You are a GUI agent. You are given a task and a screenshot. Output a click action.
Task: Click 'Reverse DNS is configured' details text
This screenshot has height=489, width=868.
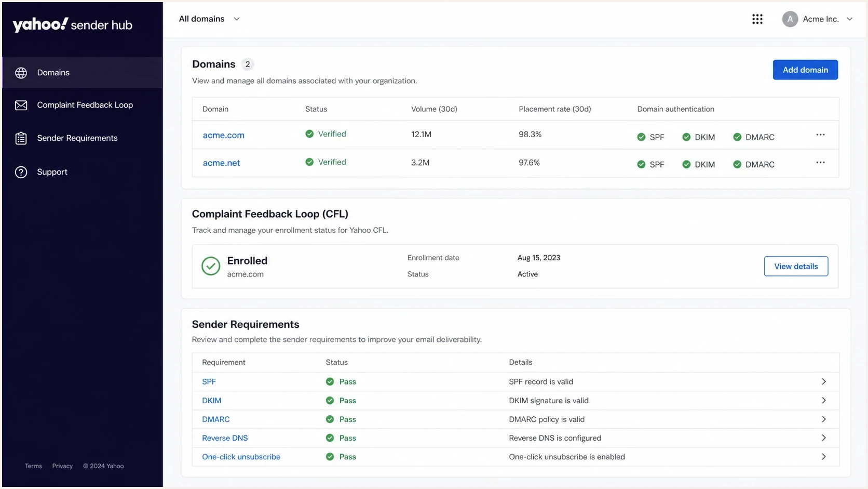click(x=555, y=438)
